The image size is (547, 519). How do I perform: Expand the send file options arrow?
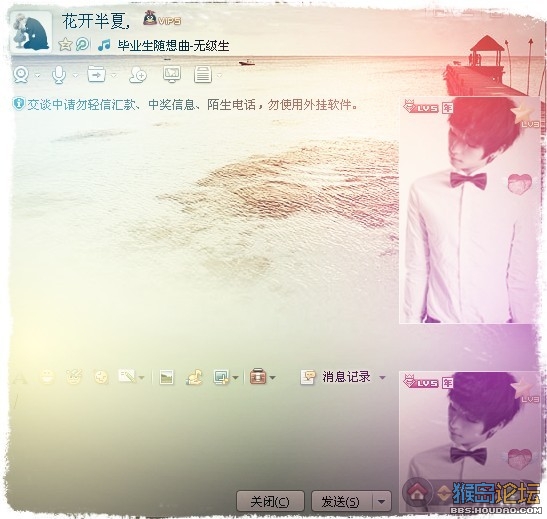[x=114, y=75]
